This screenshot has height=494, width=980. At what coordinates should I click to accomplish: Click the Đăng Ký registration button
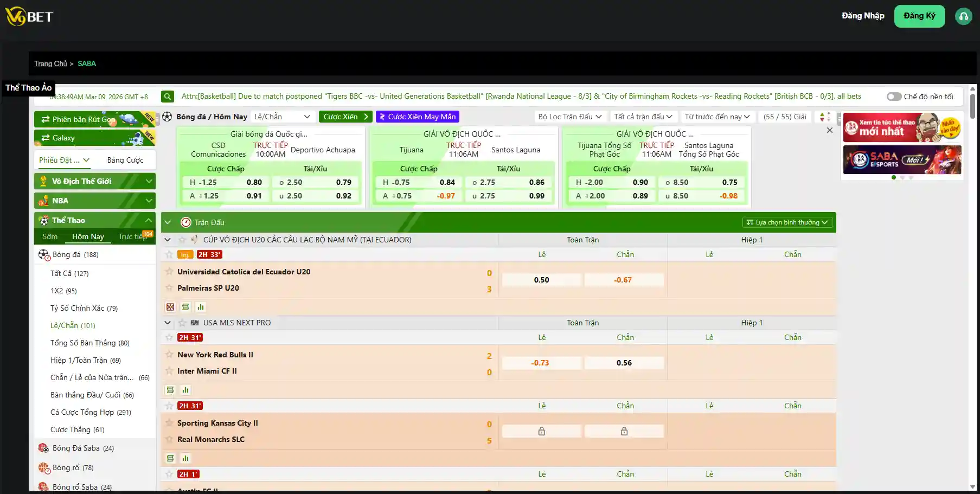click(919, 16)
